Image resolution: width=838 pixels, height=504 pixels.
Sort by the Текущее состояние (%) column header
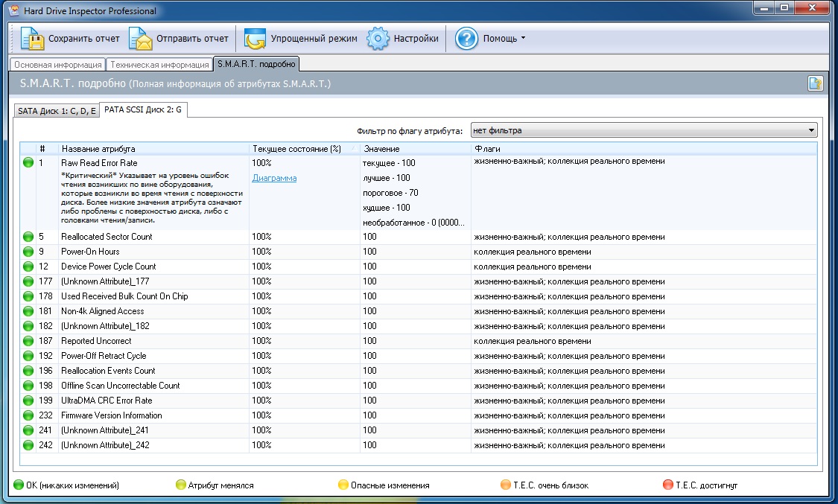296,149
